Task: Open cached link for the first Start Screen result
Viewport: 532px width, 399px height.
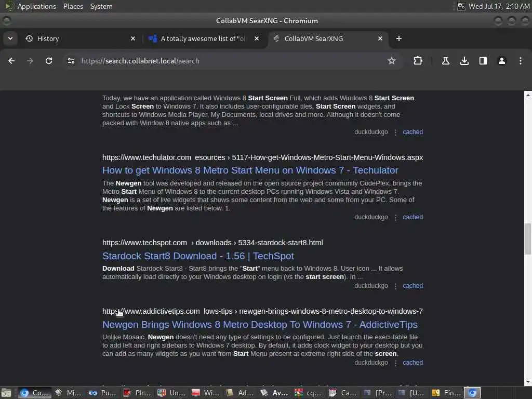Action: point(413,132)
